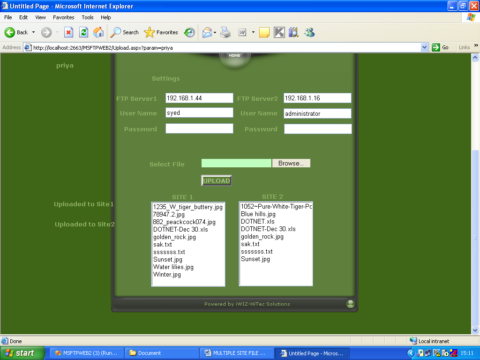Screen dimensions: 480x360
Task: Expand the Back button history dropdown
Action: coord(33,32)
